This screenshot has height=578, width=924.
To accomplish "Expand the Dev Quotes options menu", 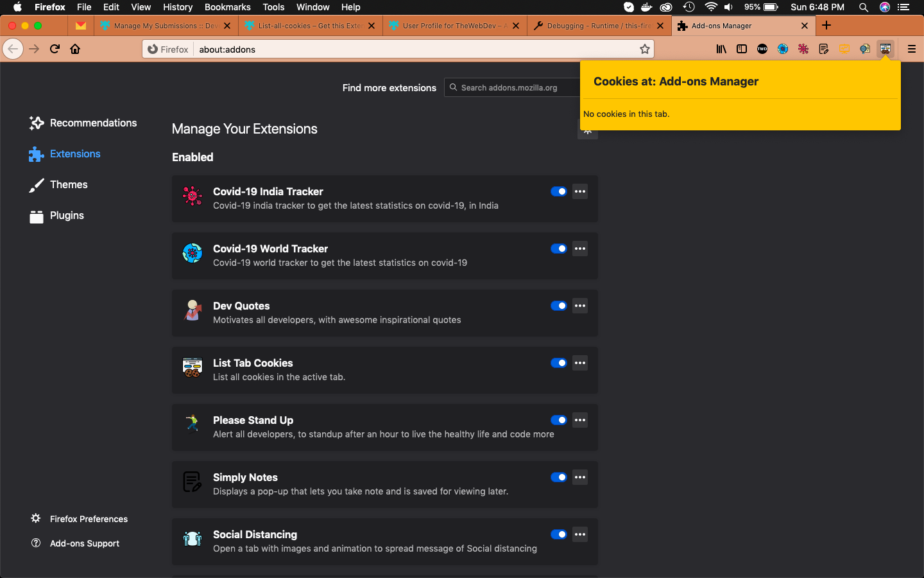I will click(x=580, y=306).
